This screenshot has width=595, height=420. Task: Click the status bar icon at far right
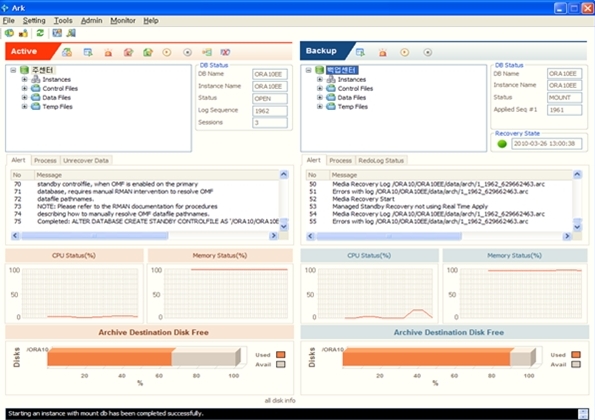(x=583, y=414)
